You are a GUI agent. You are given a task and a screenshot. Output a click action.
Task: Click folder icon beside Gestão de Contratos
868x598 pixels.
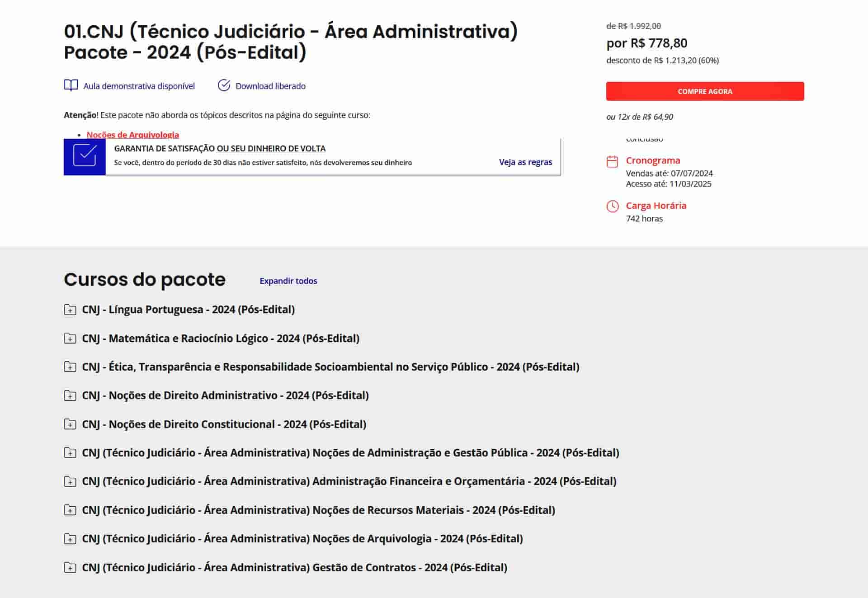(x=70, y=568)
